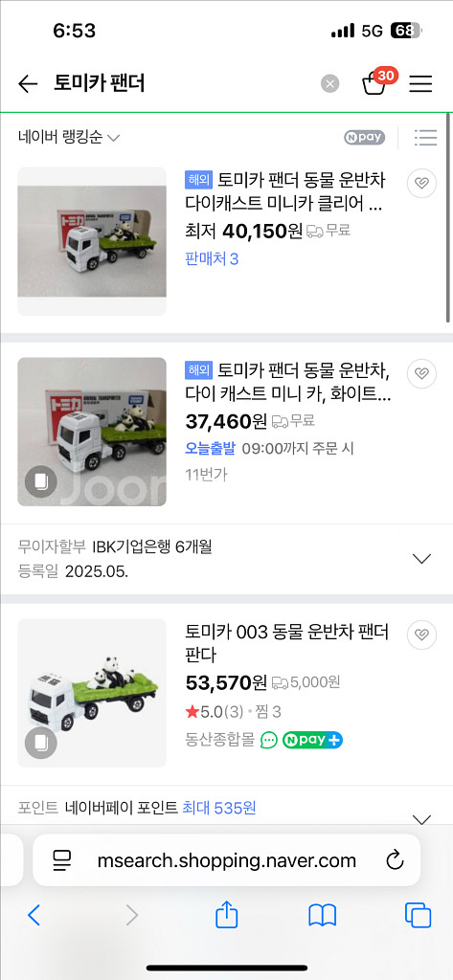The image size is (453, 980).
Task: Open the hamburger menu
Action: (x=420, y=84)
